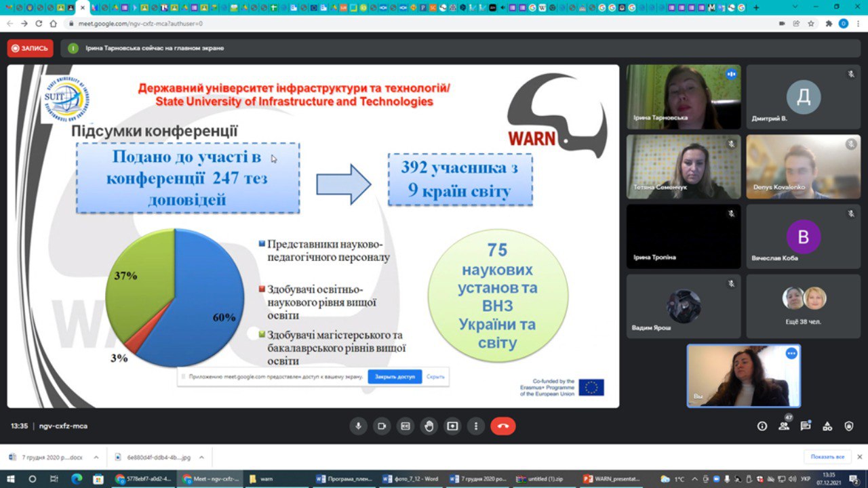Switch to the warn folder taskbar window

coord(276,479)
